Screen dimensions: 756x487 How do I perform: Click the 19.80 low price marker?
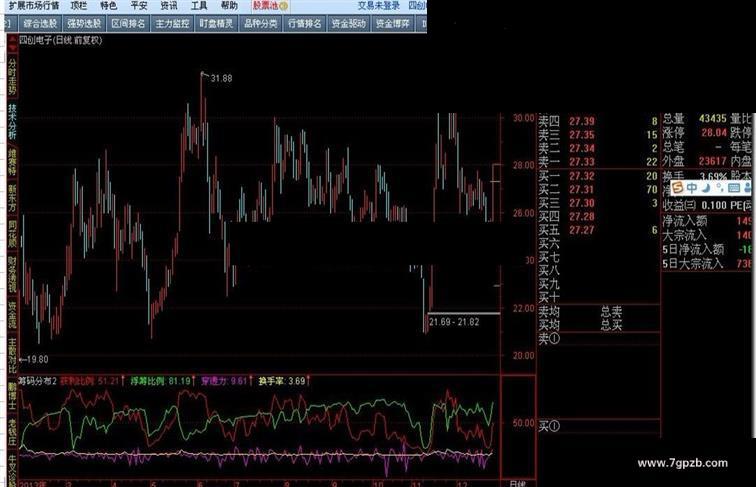(37, 359)
